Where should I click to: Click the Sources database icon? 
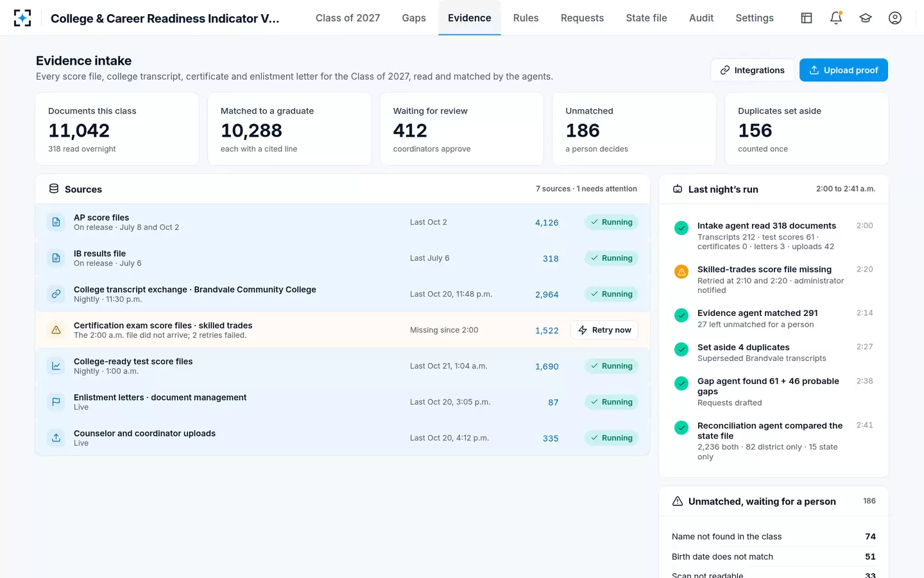click(54, 189)
